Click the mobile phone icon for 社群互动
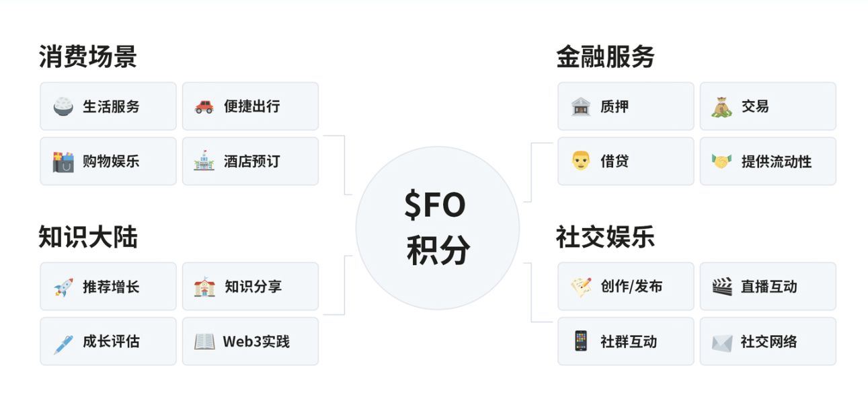 581,342
